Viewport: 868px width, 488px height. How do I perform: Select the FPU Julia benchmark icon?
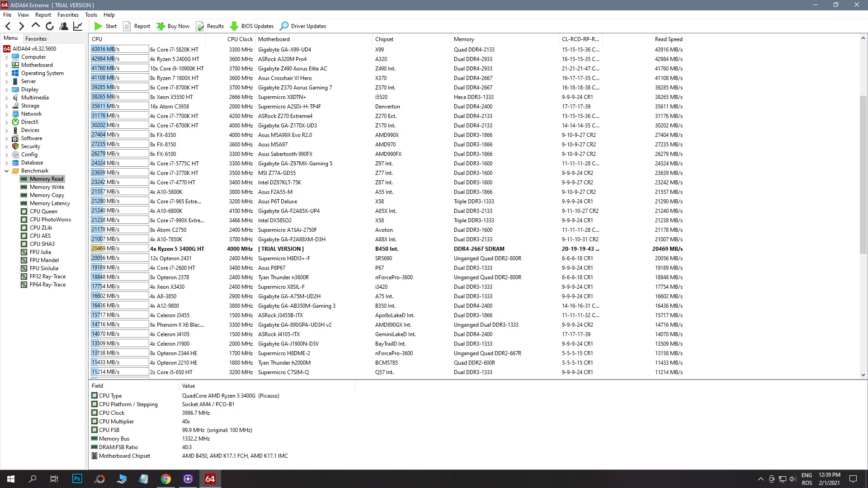24,252
